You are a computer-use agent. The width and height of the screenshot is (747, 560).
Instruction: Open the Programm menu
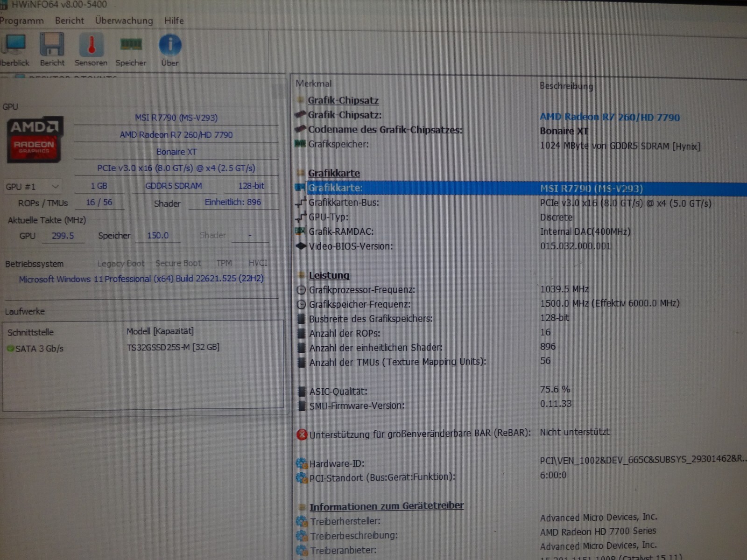[21, 21]
